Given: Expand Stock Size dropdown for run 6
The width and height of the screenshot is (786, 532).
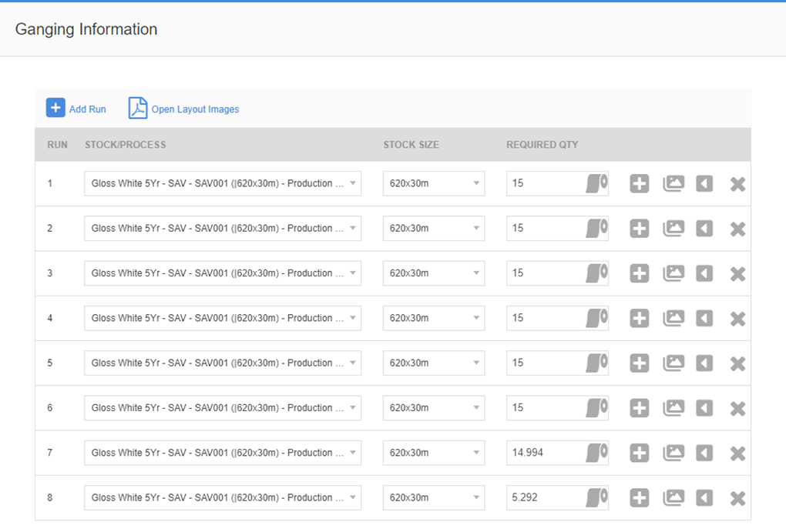Looking at the screenshot, I should (x=434, y=408).
